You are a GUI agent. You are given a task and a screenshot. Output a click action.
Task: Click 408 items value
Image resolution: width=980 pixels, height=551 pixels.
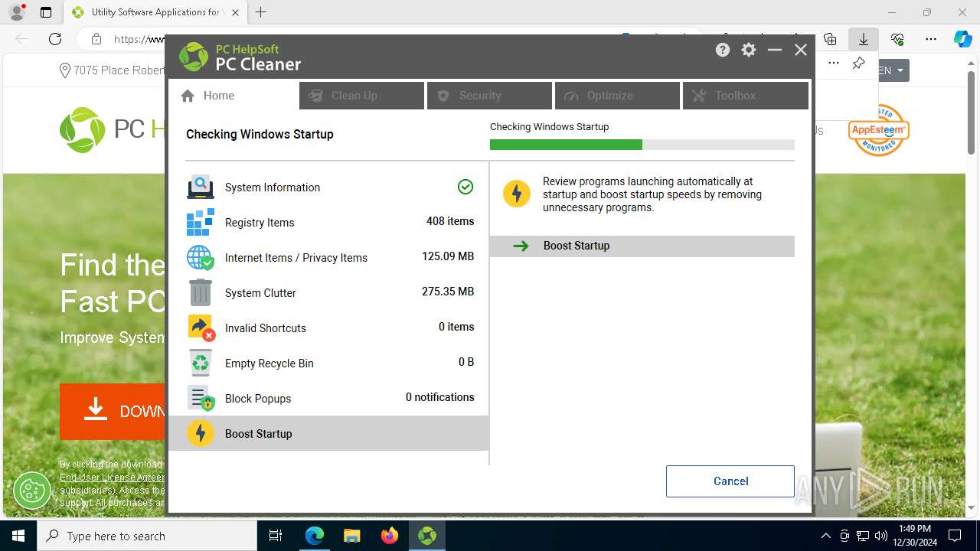point(450,221)
